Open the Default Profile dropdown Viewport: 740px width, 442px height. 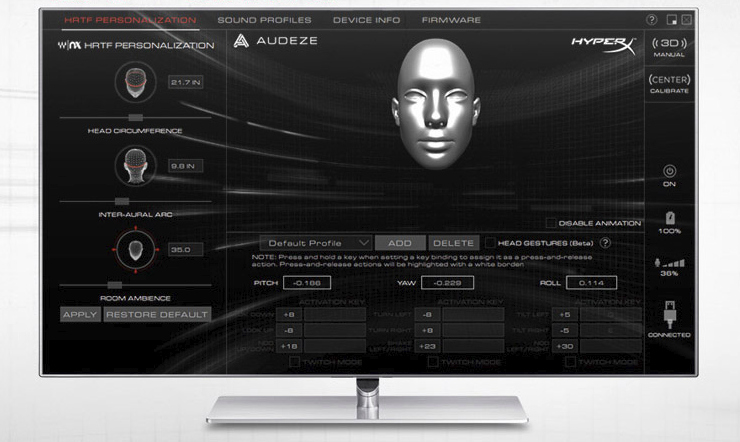(316, 243)
